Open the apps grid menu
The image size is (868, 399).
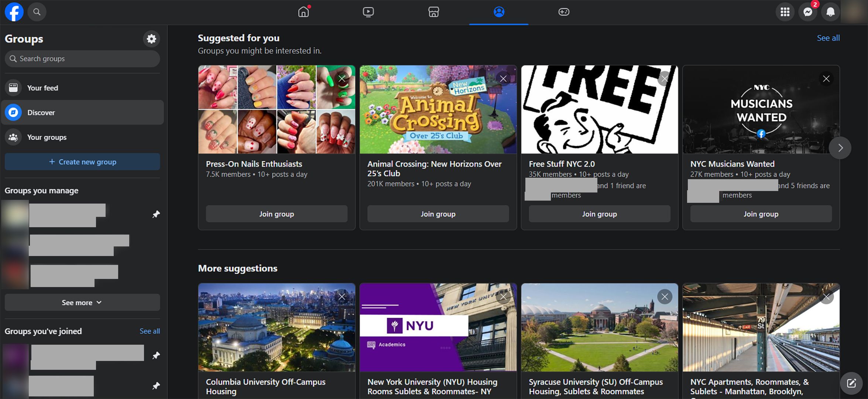pyautogui.click(x=785, y=12)
